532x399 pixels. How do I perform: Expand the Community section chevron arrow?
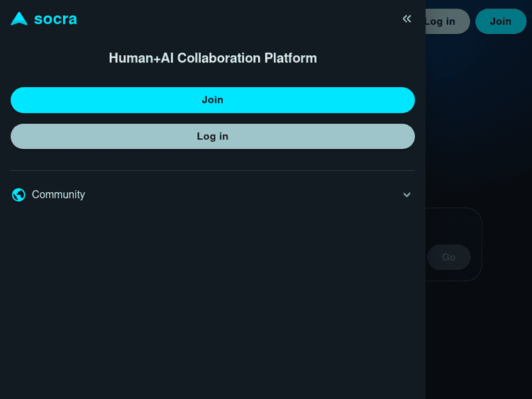coord(406,195)
